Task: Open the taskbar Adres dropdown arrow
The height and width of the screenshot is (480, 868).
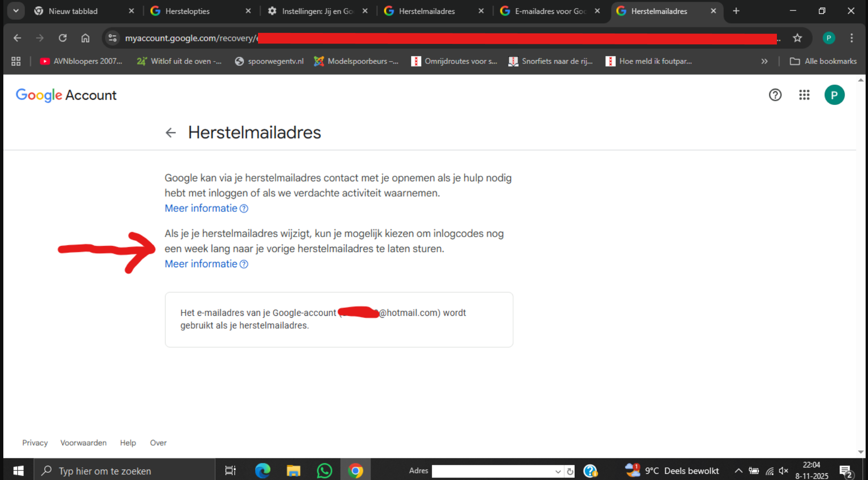Action: point(558,471)
